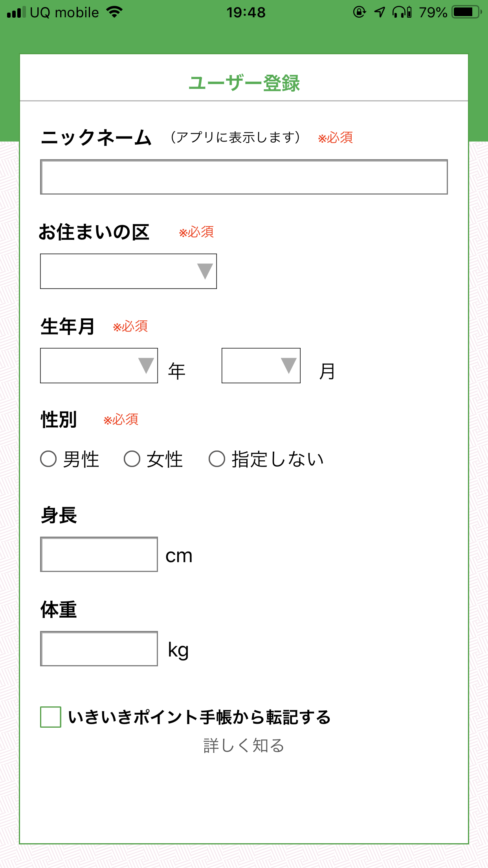Tap the Wi-Fi status icon
488x868 pixels.
(114, 12)
